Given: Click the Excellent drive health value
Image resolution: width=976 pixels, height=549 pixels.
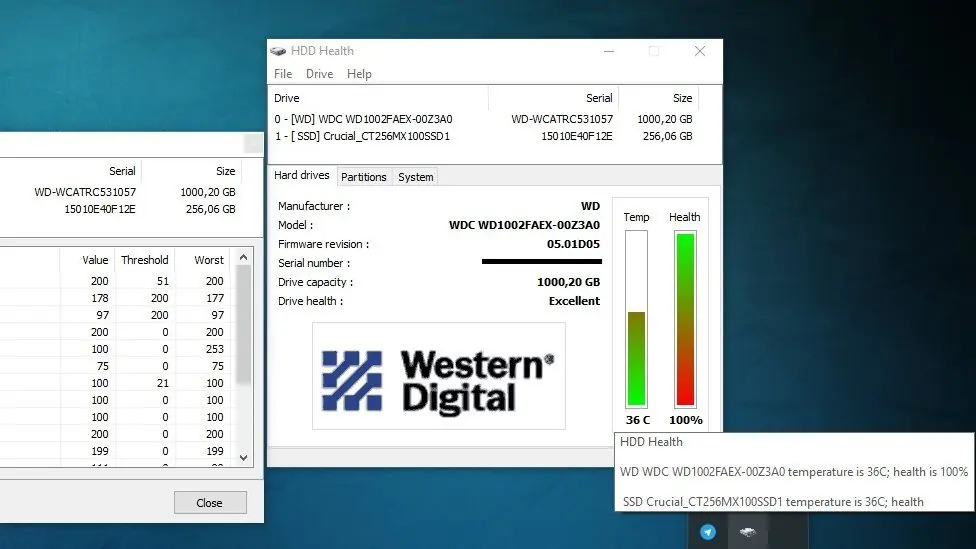Looking at the screenshot, I should [x=574, y=301].
